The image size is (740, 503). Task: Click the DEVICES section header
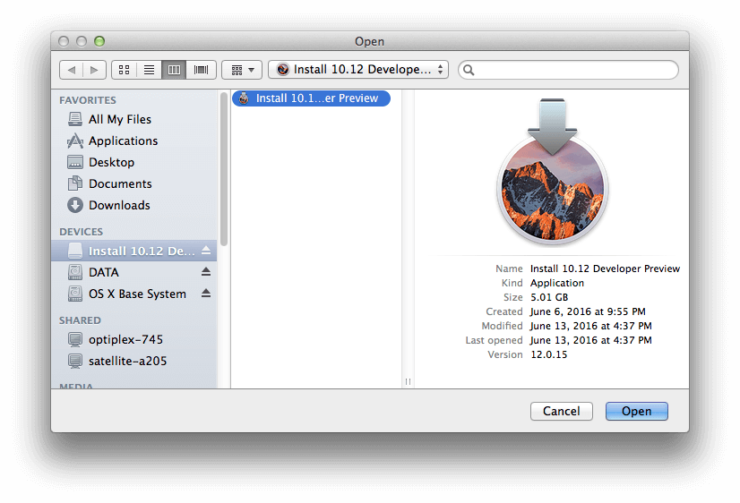tap(81, 232)
